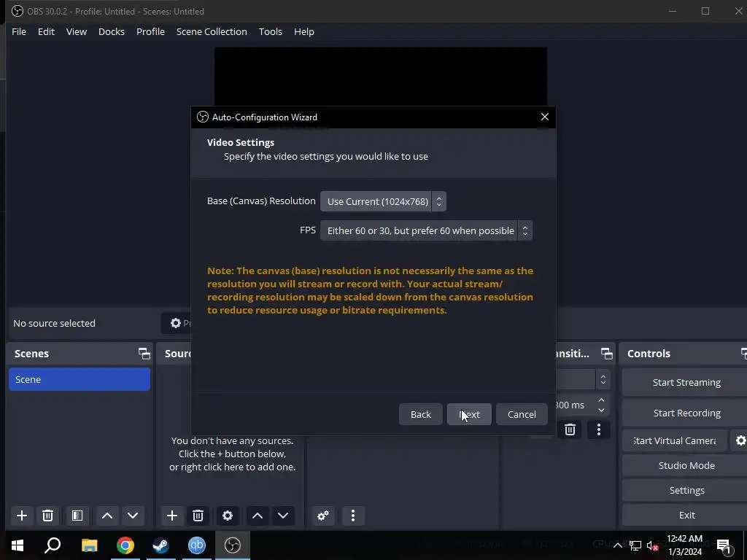Select the Scene item in Scenes list
This screenshot has width=747, height=560.
(80, 379)
